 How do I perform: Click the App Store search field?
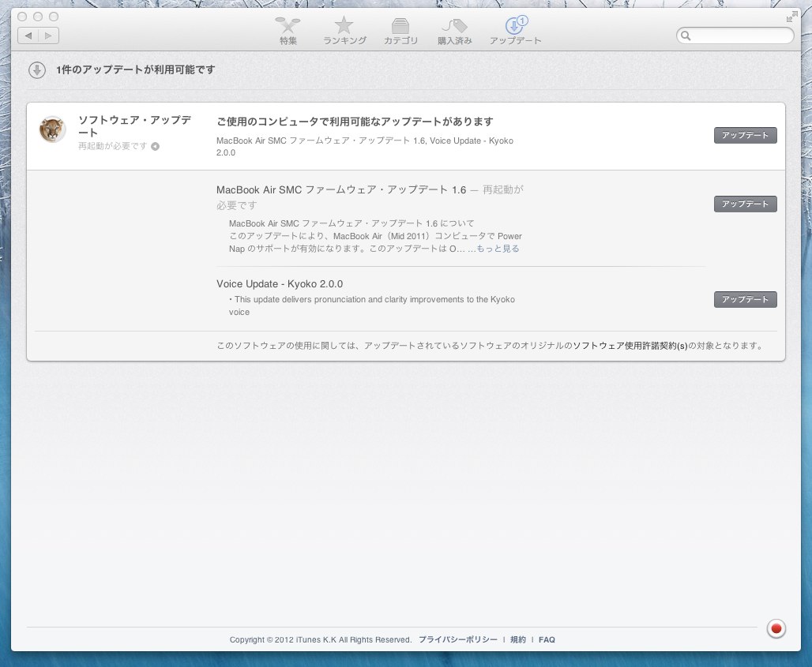[x=735, y=36]
